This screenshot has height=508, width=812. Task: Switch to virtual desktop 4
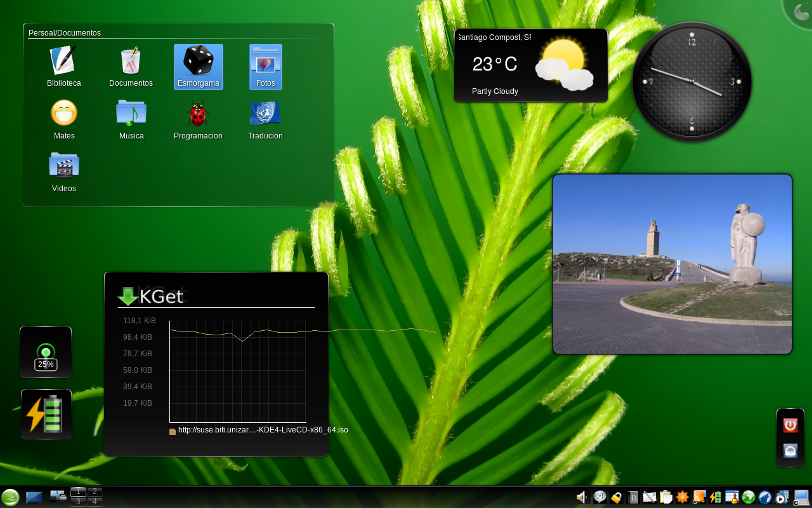pos(95,502)
